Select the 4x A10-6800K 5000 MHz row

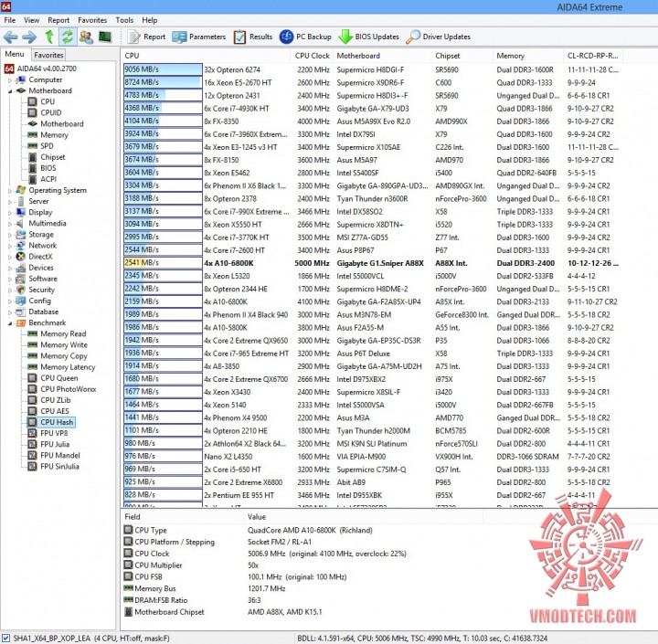(x=371, y=263)
